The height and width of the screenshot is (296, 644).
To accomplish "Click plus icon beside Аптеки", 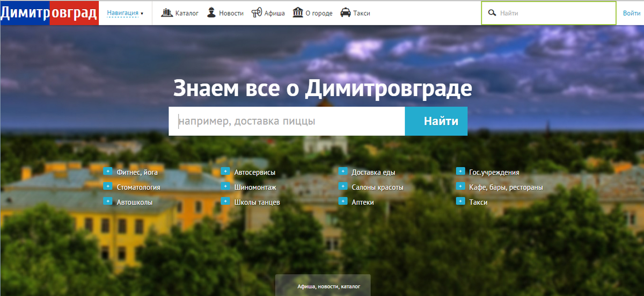I will point(342,201).
